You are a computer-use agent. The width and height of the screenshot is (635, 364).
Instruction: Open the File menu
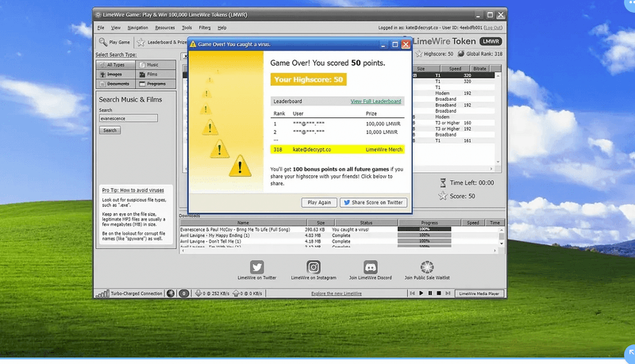click(x=101, y=28)
